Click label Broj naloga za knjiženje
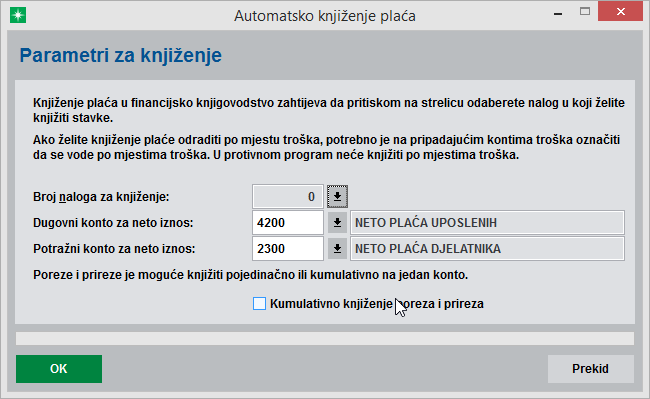Image resolution: width=650 pixels, height=399 pixels. pyautogui.click(x=101, y=197)
